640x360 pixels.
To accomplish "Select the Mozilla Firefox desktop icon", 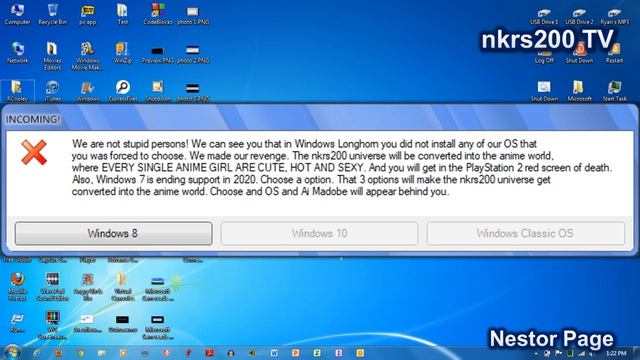I will click(x=18, y=287).
